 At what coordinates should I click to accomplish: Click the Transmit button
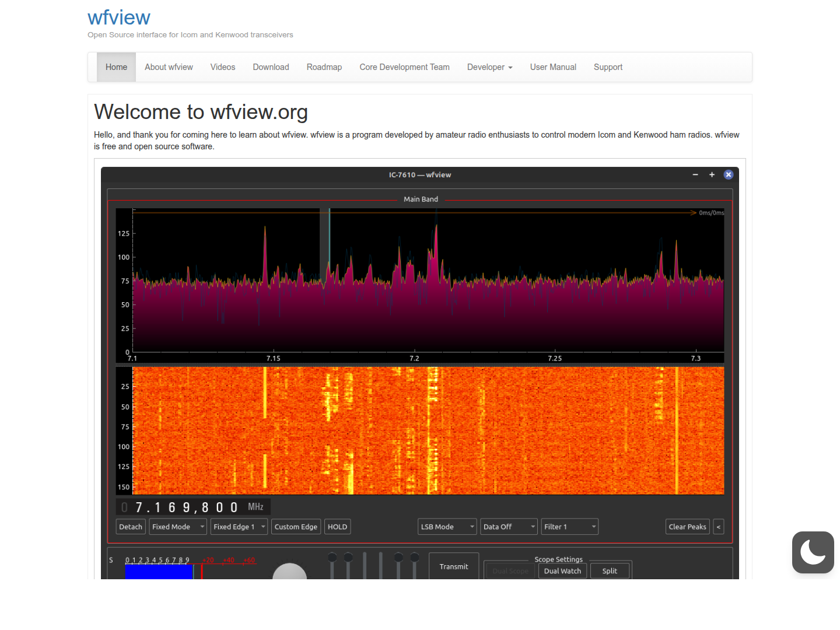click(454, 566)
